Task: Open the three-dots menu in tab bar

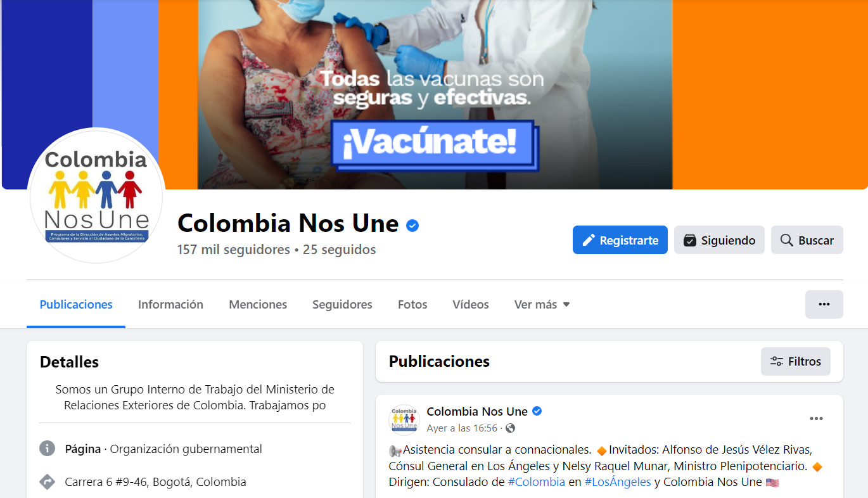Action: pyautogui.click(x=824, y=304)
